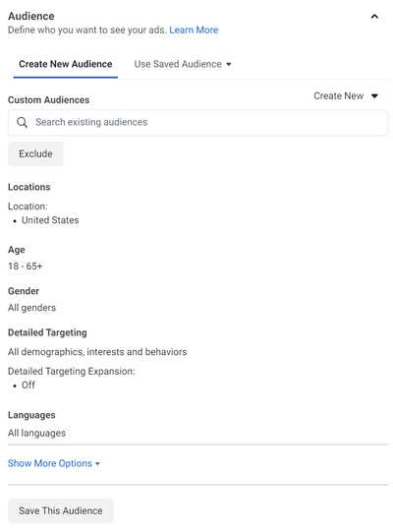Click the All demographics, interests and behaviors text

pyautogui.click(x=97, y=352)
